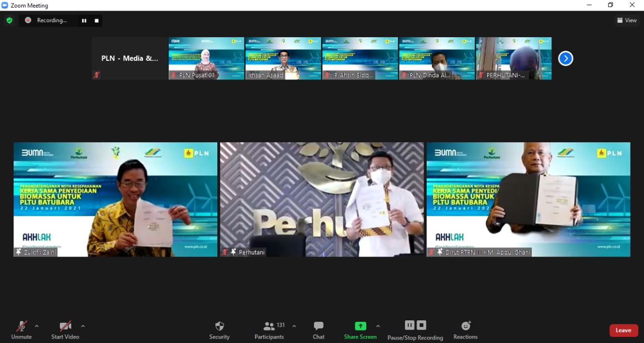Click the green Share Screen icon
The image size is (644, 343).
click(x=360, y=326)
